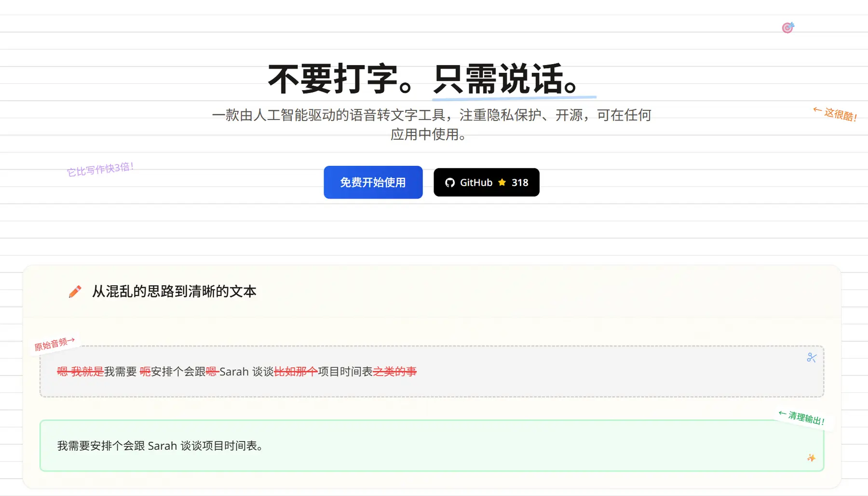
Task: Click the orange 这很酷! handwritten note
Action: click(x=835, y=114)
